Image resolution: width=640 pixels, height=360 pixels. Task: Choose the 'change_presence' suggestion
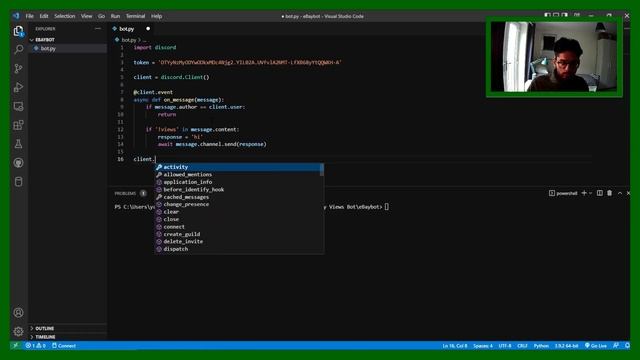pyautogui.click(x=239, y=204)
